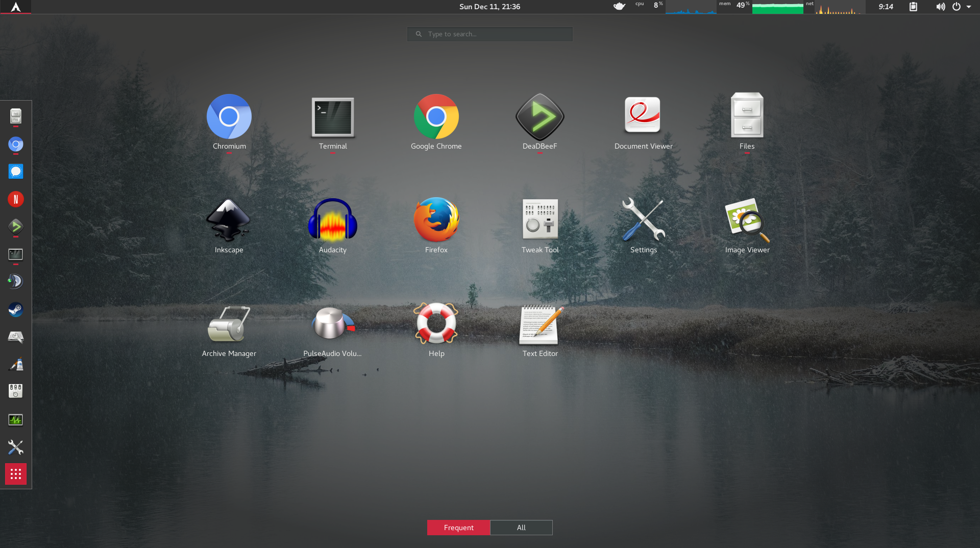Click the Chromium icon in the dock
This screenshot has height=548, width=980.
coord(16,145)
